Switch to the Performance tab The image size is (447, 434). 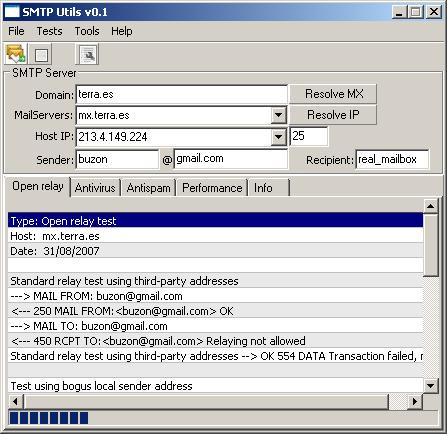(212, 188)
